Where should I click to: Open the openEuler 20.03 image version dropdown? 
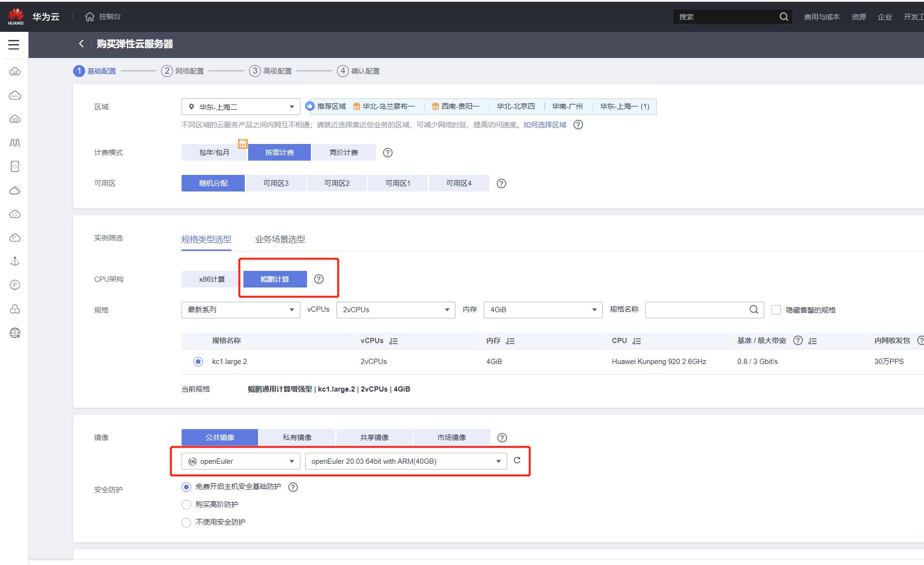pos(405,461)
